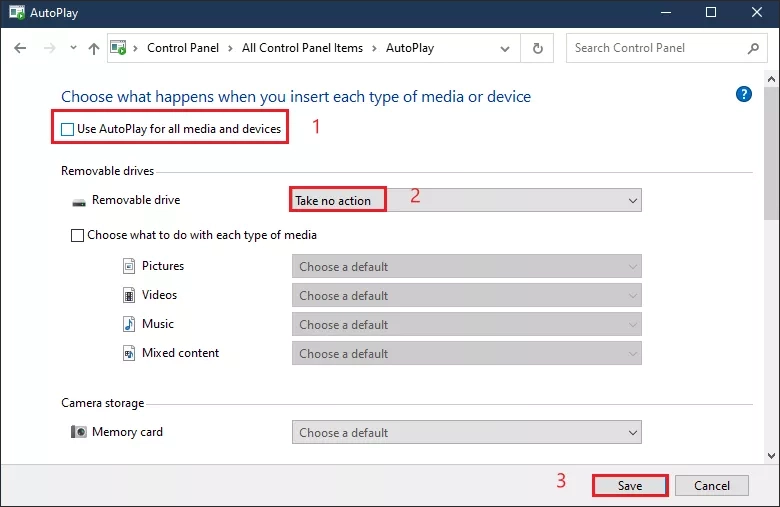Click the Pictures file icon

pos(129,266)
